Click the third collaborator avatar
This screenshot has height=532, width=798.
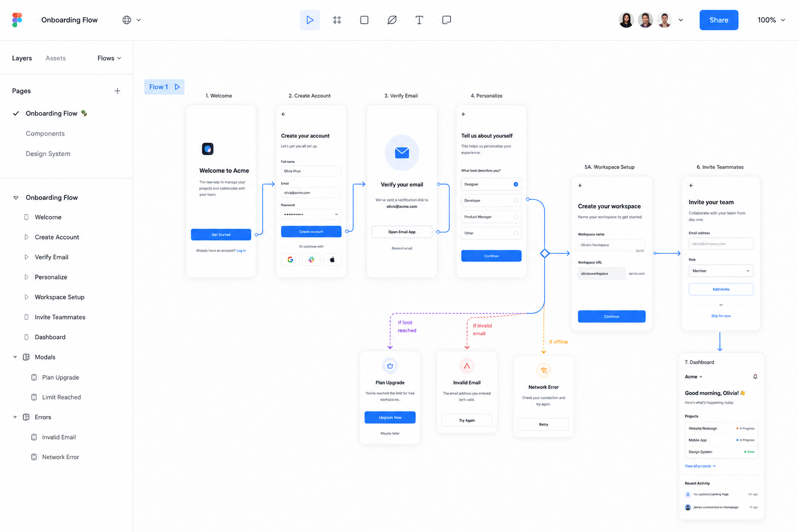[664, 20]
